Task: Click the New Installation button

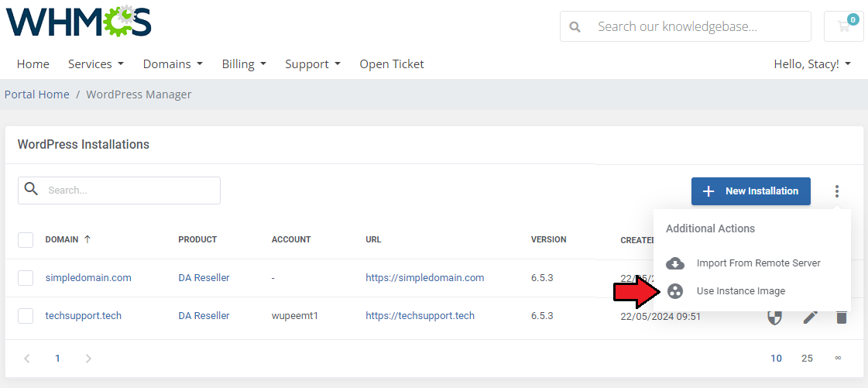Action: [x=750, y=191]
